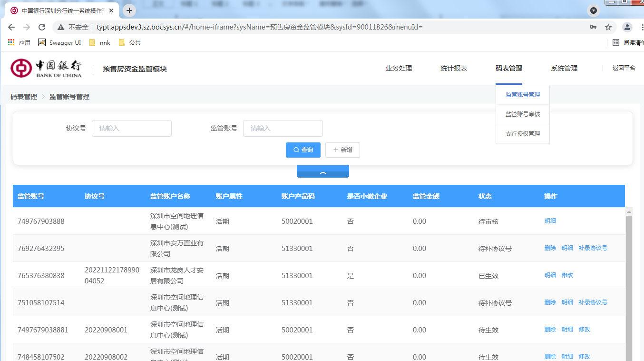This screenshot has height=361, width=644.
Task: Open 明细 for account 769276432395
Action: pos(567,248)
